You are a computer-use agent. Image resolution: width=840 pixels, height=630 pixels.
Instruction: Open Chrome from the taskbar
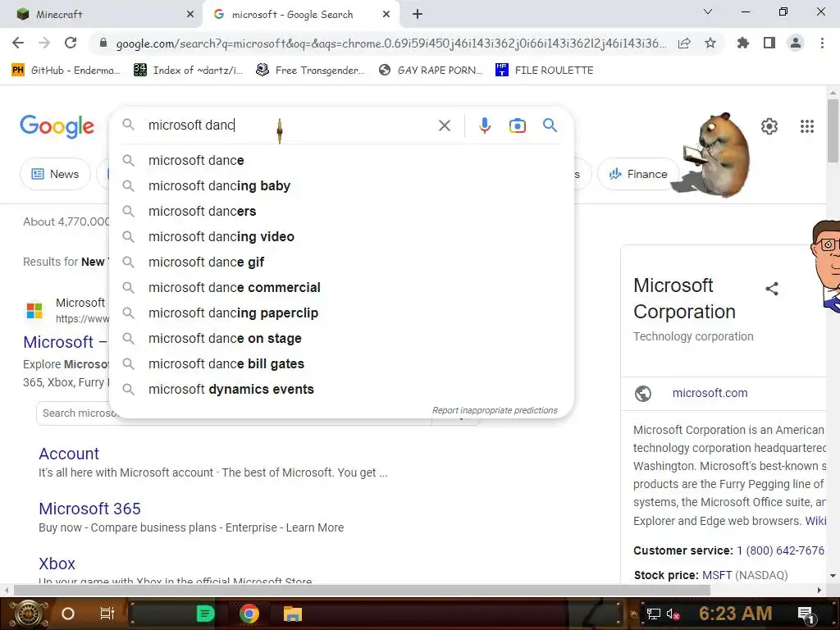249,614
